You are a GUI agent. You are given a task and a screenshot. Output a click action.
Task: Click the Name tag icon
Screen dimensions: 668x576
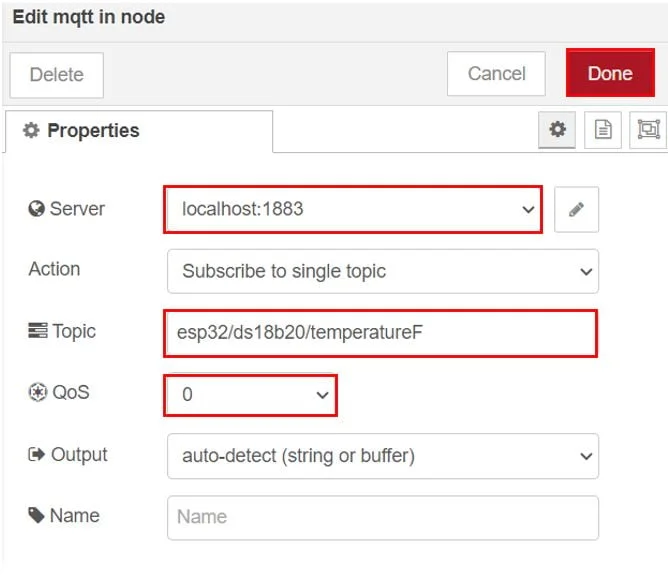(x=36, y=515)
